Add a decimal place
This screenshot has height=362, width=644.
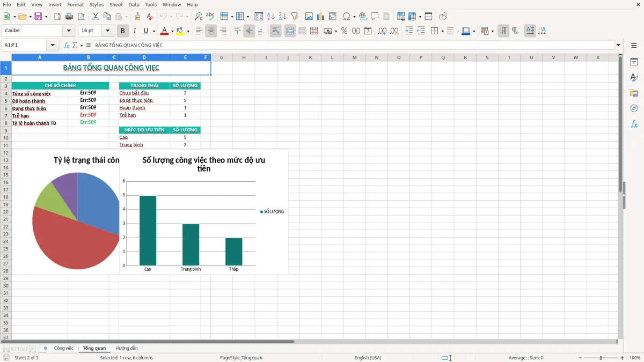coord(382,31)
